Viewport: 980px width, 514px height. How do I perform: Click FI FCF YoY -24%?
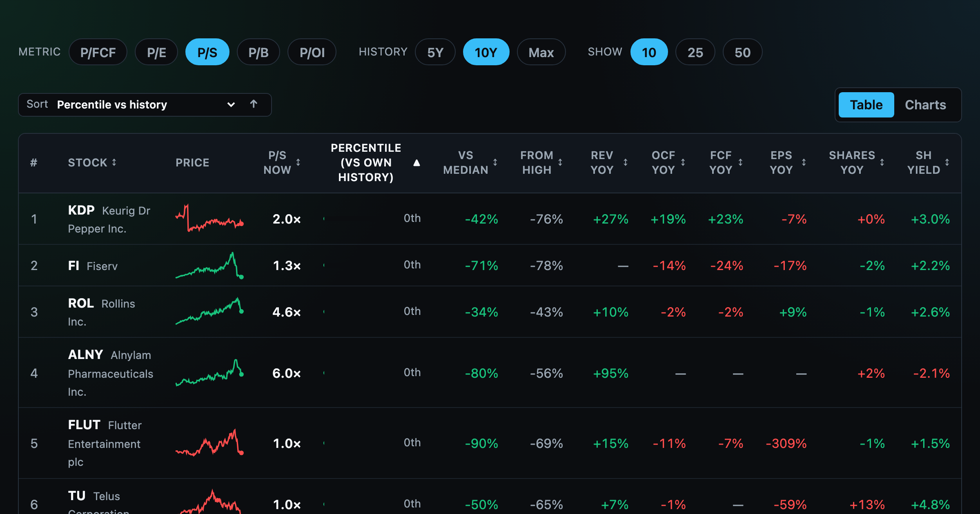pos(726,266)
